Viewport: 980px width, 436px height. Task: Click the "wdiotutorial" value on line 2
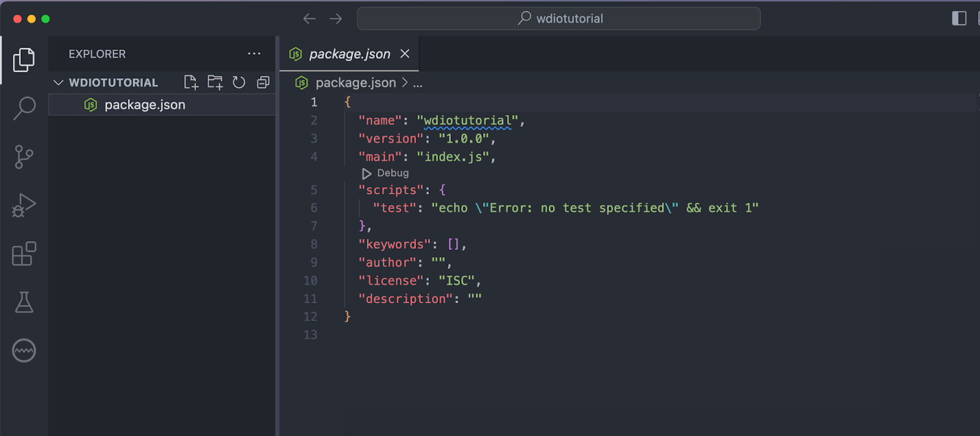tap(467, 121)
